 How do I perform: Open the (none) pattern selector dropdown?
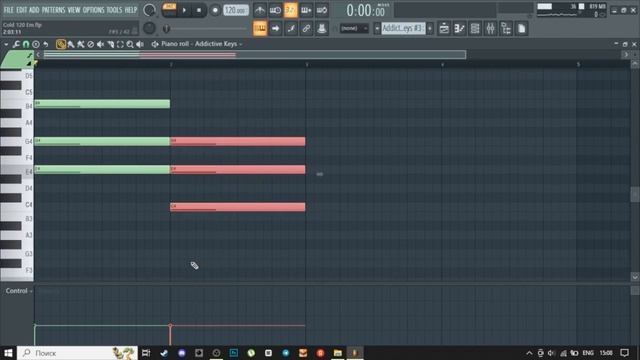(x=354, y=28)
